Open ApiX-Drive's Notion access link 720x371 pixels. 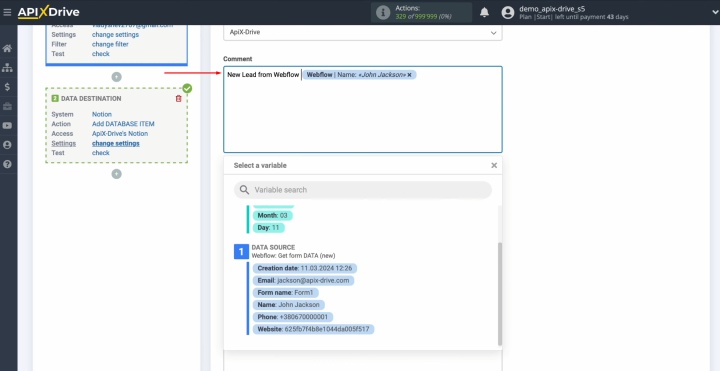pyautogui.click(x=120, y=134)
